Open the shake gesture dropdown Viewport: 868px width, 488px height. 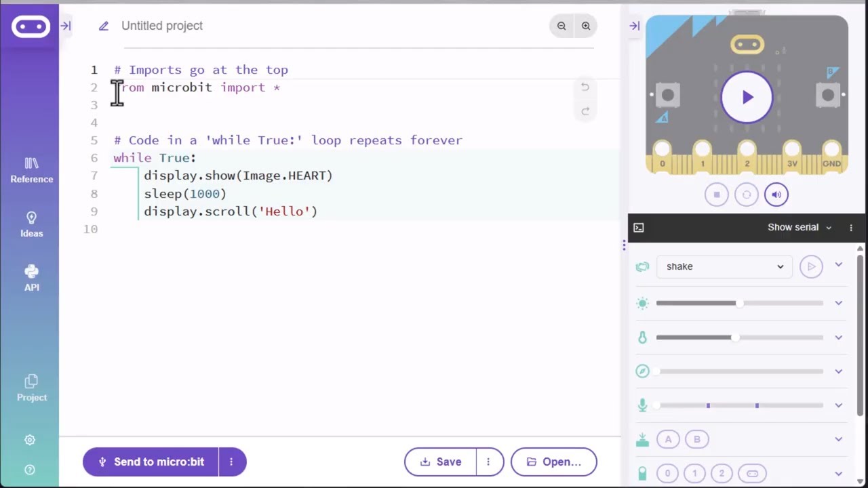click(724, 266)
